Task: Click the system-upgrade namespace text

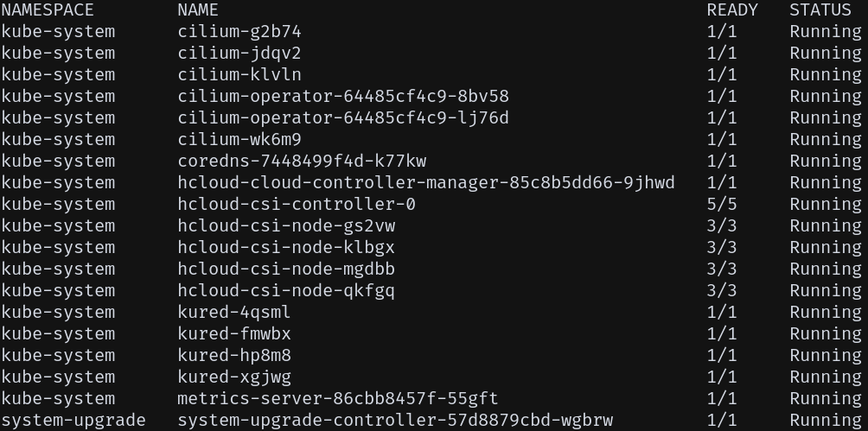Action: pos(73,421)
